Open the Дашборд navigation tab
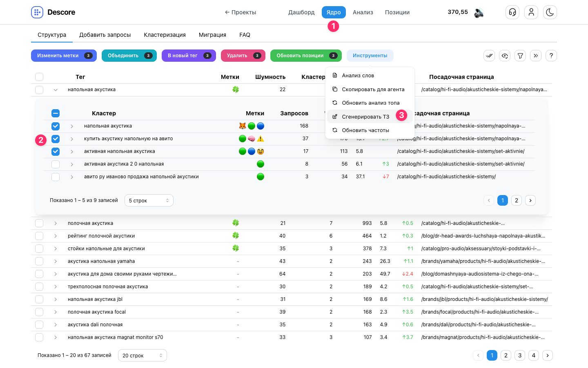This screenshot has width=588, height=368. (301, 12)
